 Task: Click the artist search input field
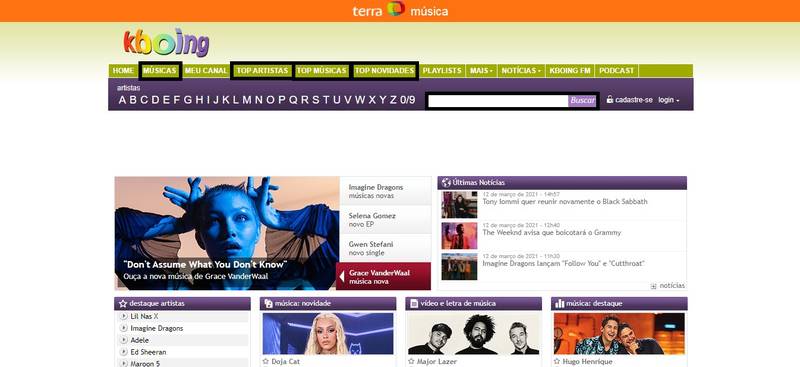[498, 101]
